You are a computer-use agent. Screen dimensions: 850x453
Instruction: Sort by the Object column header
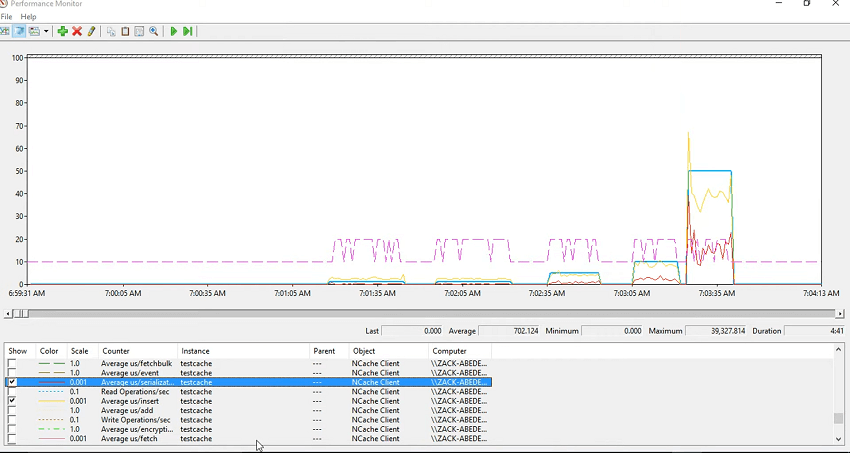(389, 351)
